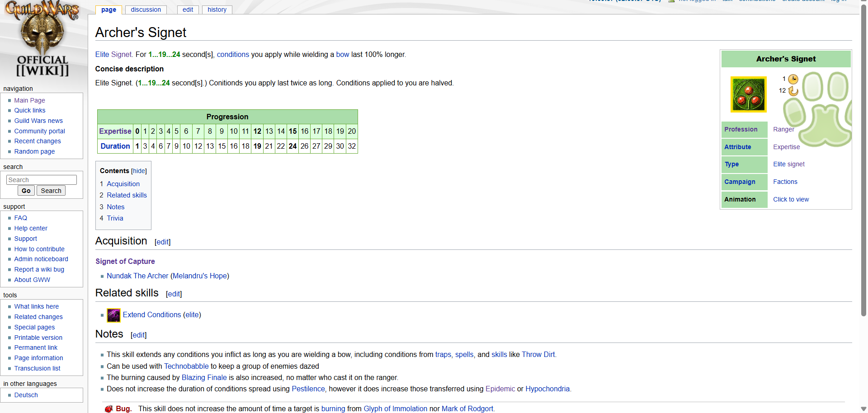Edit the Related skills section
This screenshot has width=868, height=413.
tap(174, 294)
